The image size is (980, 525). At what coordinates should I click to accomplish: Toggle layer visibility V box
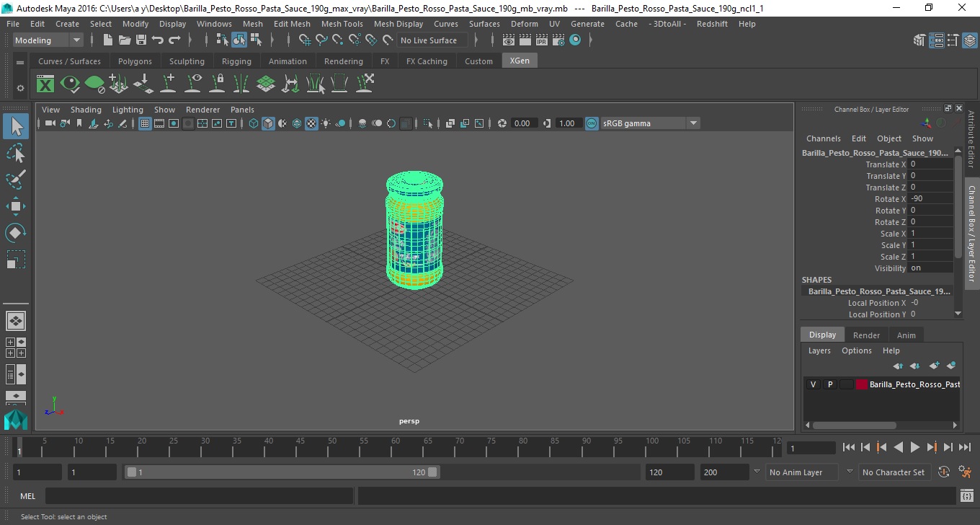coord(813,384)
